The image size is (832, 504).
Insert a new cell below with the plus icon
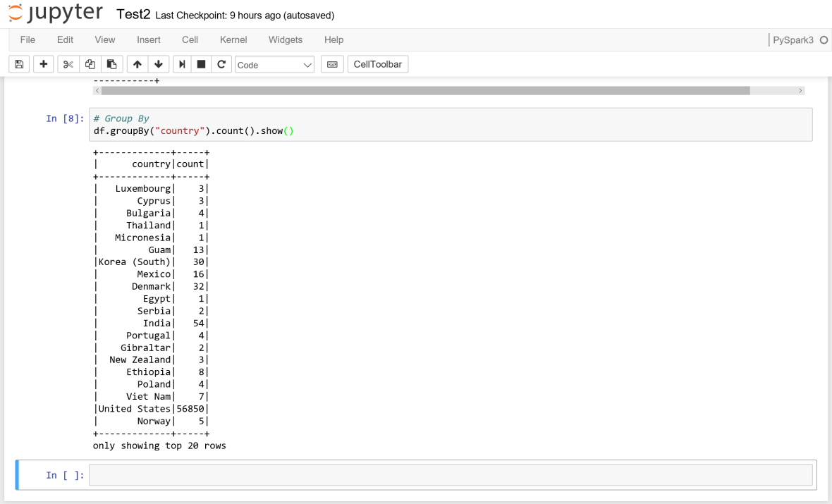point(43,64)
